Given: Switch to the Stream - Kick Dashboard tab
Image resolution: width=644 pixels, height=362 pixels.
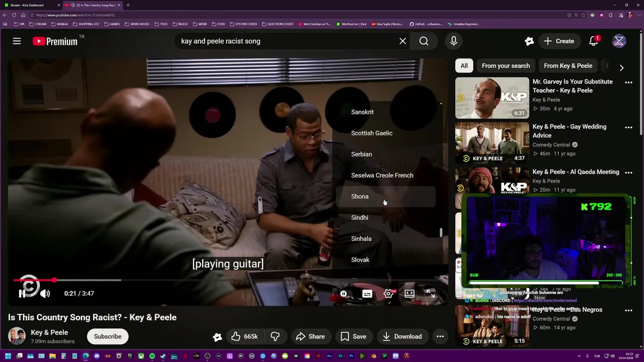Looking at the screenshot, I should pos(31,5).
